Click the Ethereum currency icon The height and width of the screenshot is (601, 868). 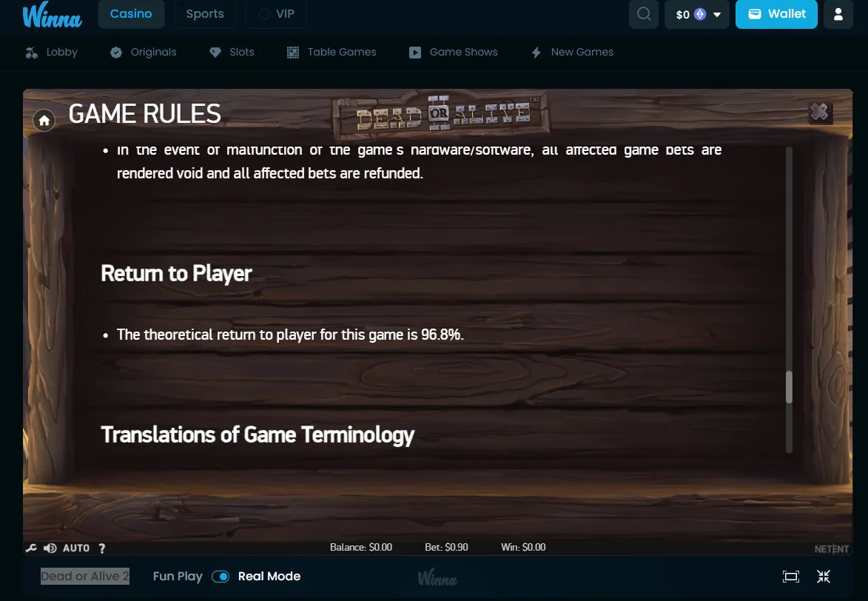tap(700, 14)
